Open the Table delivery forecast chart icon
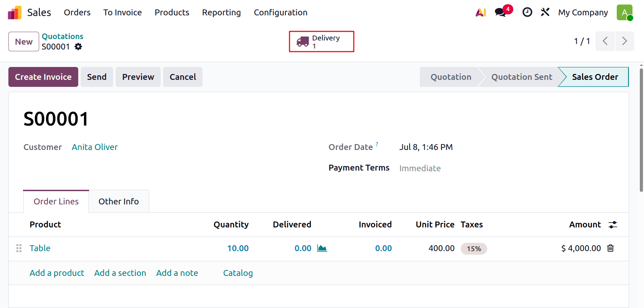Screen dimensions: 644x308 (x=322, y=248)
